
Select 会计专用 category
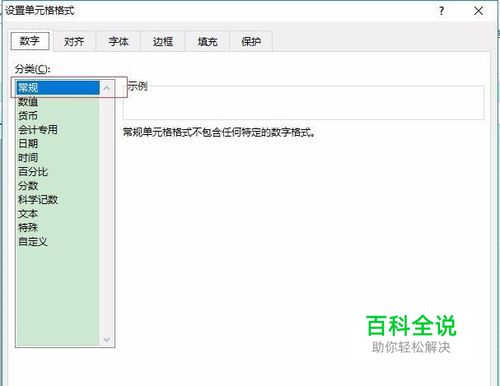[58, 130]
